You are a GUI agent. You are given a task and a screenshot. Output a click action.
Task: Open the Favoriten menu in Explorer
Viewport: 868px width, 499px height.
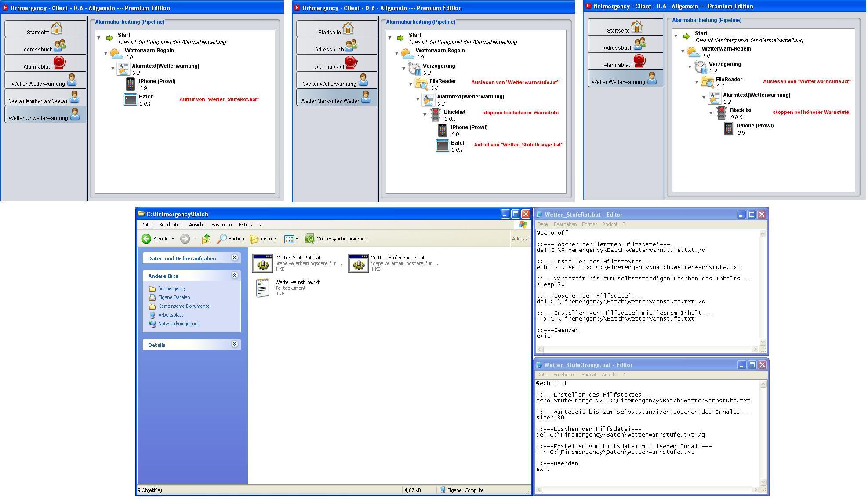[221, 225]
